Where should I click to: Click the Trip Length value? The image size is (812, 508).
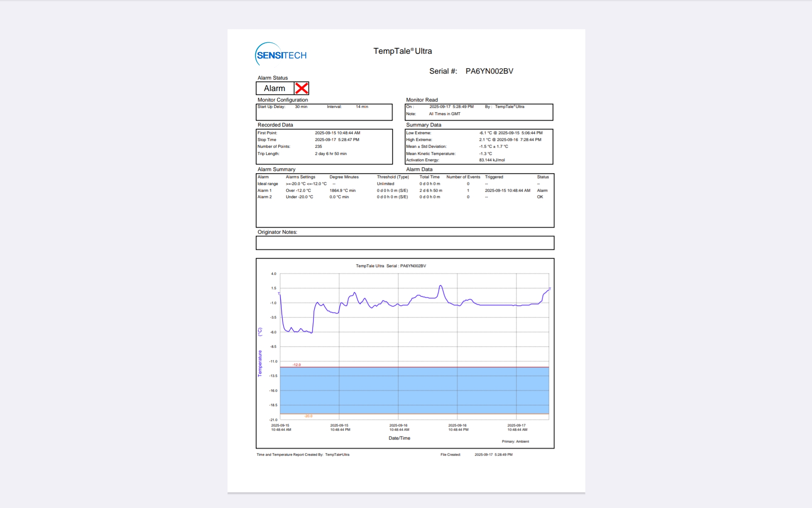pos(331,154)
